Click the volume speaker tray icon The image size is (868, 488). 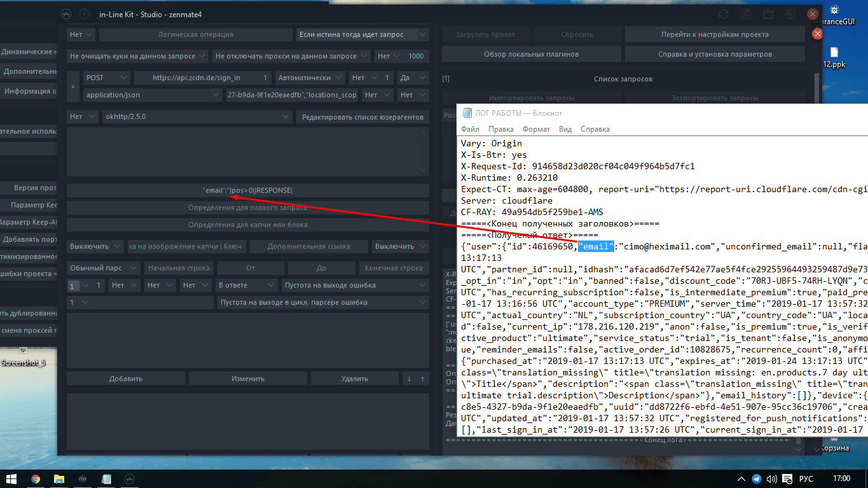[771, 478]
